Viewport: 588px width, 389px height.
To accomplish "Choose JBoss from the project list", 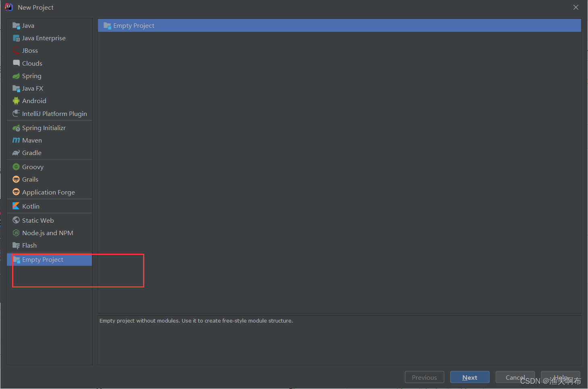I will pos(50,51).
